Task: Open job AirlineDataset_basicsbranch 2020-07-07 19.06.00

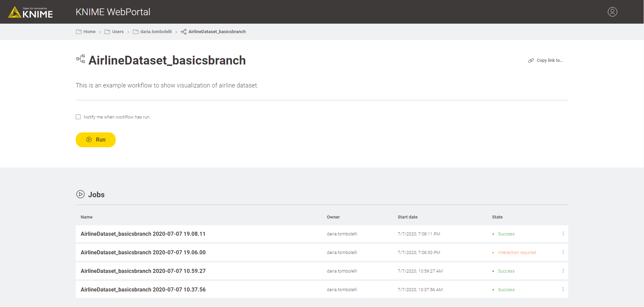Action: (143, 252)
